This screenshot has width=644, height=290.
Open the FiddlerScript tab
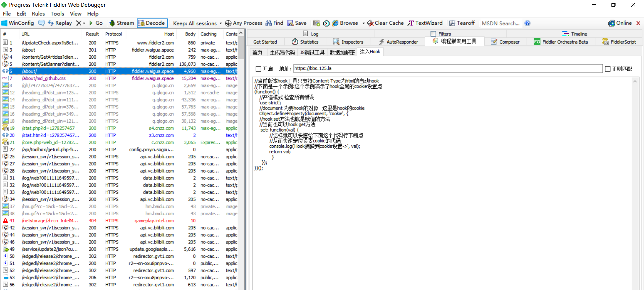pos(619,42)
